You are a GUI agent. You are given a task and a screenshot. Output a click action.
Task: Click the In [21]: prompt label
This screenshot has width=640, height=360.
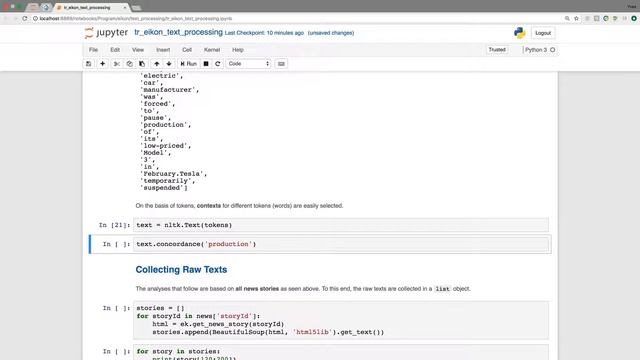click(114, 225)
